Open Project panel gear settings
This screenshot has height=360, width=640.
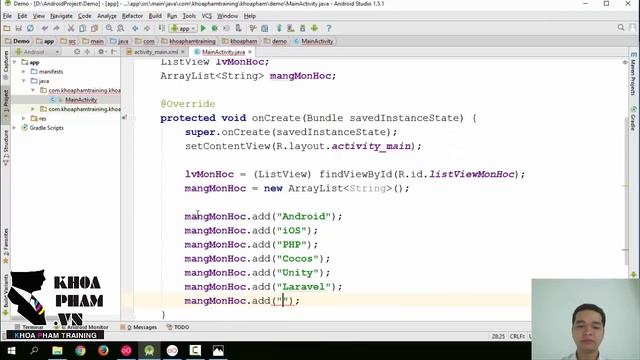[101, 52]
